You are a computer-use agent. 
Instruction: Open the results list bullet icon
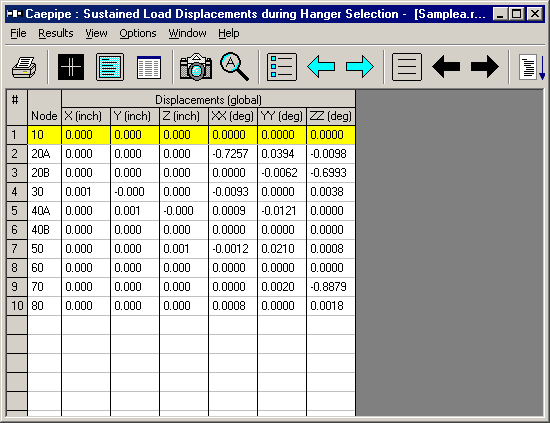pos(282,67)
